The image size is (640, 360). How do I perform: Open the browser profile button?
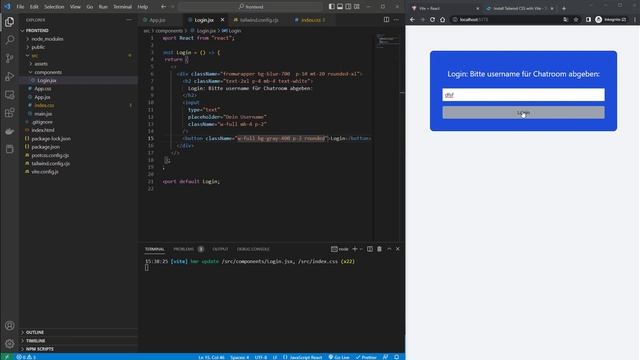tap(610, 20)
